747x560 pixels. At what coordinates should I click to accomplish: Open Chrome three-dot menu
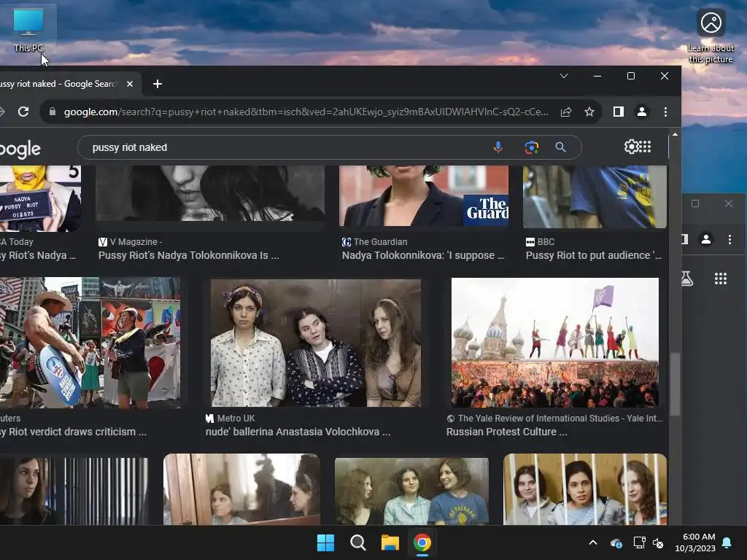pyautogui.click(x=665, y=112)
